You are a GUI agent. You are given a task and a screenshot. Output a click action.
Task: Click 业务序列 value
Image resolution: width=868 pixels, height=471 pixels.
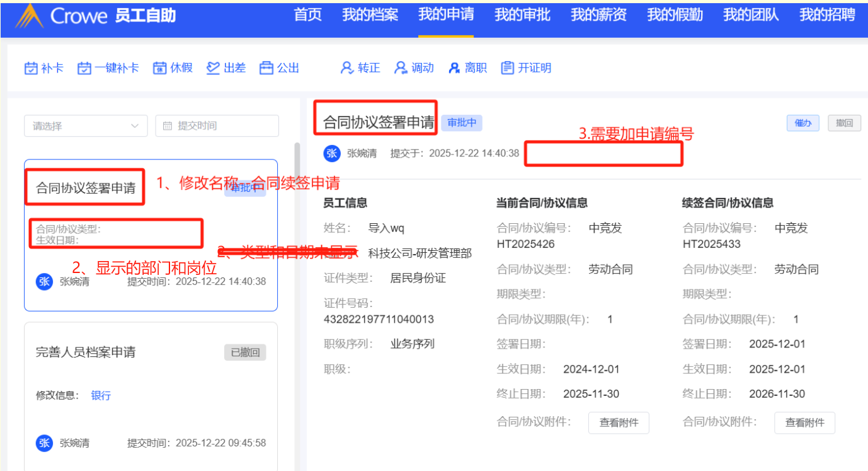point(413,344)
